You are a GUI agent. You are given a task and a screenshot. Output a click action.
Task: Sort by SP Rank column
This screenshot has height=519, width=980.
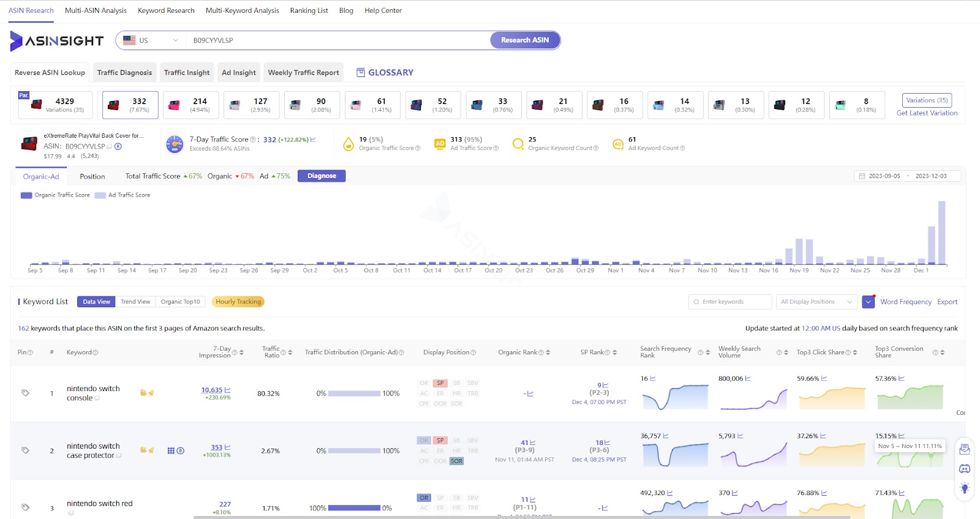coord(614,353)
